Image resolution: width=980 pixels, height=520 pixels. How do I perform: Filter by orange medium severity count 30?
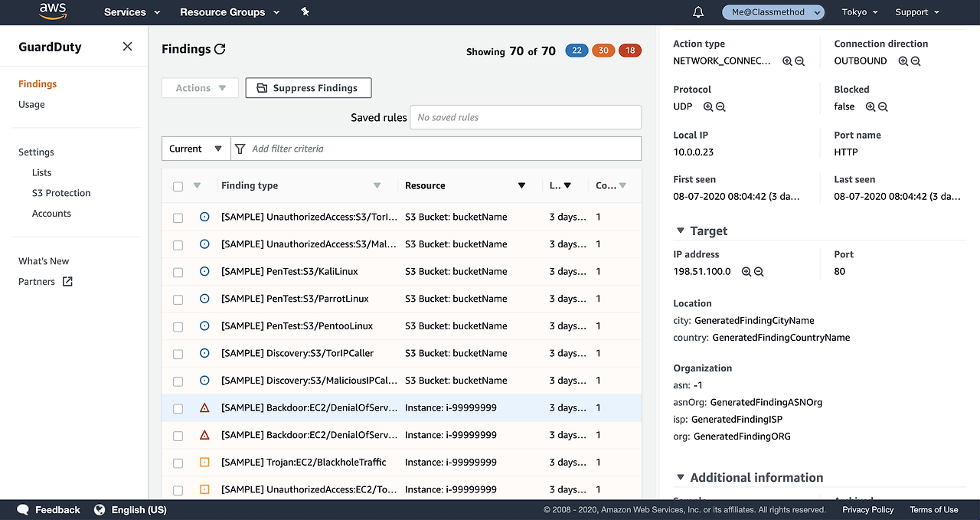(603, 51)
